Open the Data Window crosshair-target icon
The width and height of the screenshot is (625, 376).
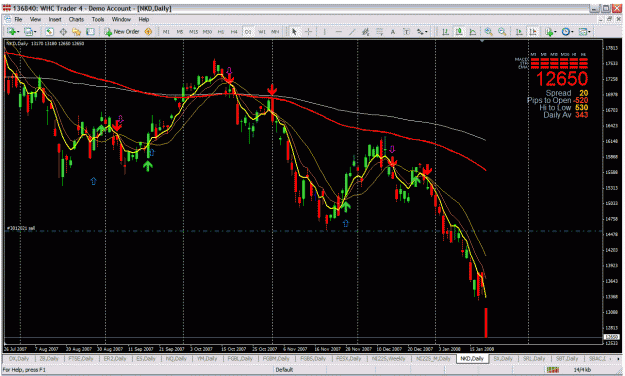[63, 31]
